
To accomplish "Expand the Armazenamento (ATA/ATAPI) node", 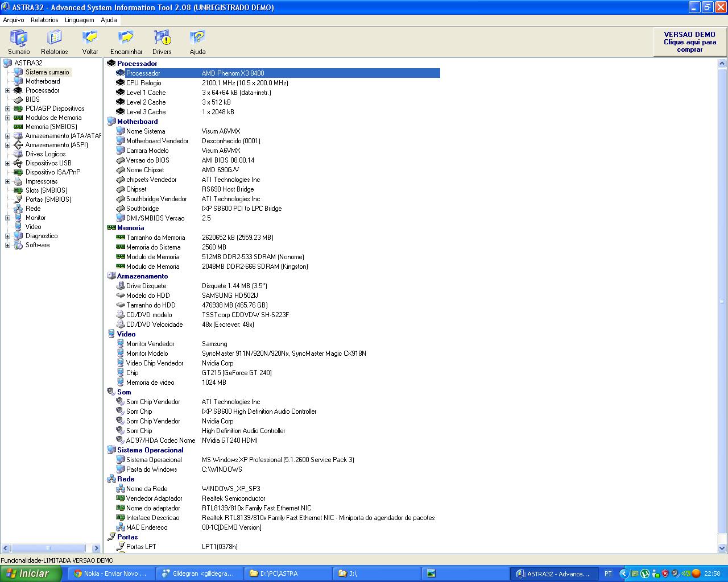I will [x=8, y=136].
